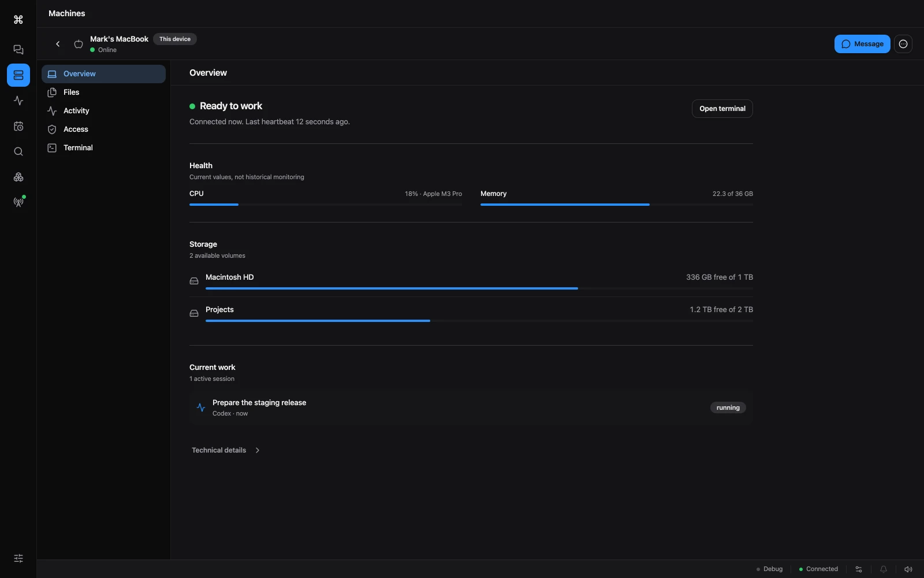Open the chat conversations sidebar icon
Image resolution: width=924 pixels, height=578 pixels.
click(18, 50)
